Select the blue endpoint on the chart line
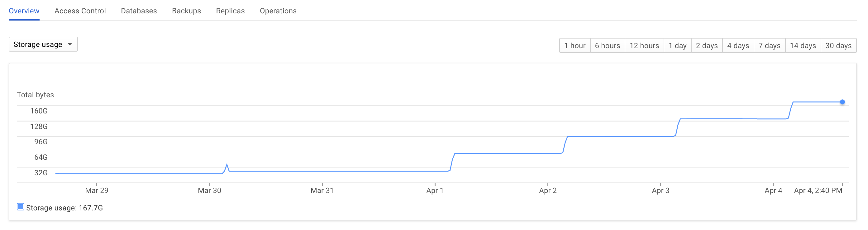This screenshot has height=230, width=868. [x=842, y=102]
